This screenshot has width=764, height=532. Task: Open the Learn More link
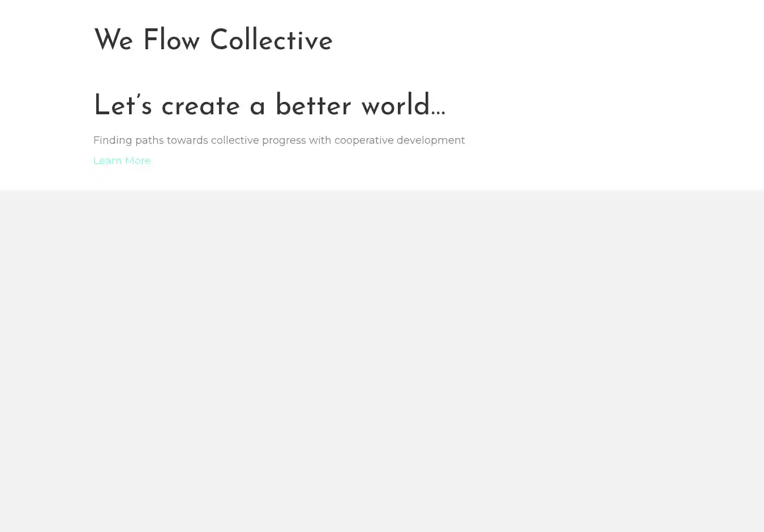click(122, 161)
